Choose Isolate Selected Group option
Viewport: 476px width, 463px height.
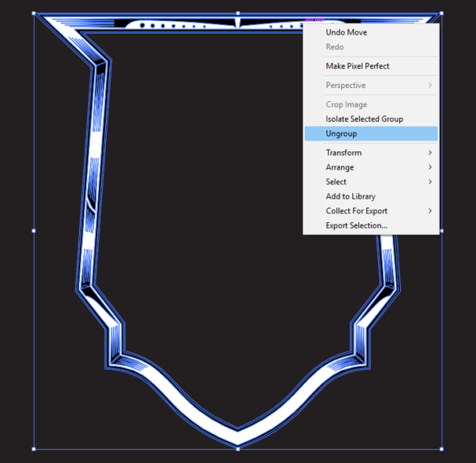point(364,119)
